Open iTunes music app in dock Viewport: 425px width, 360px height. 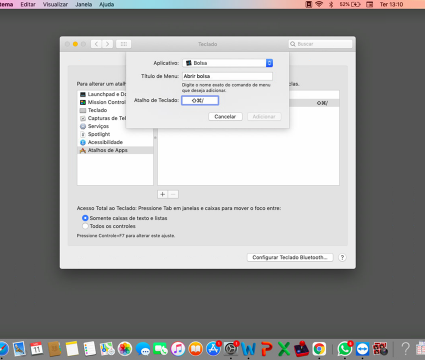178,349
